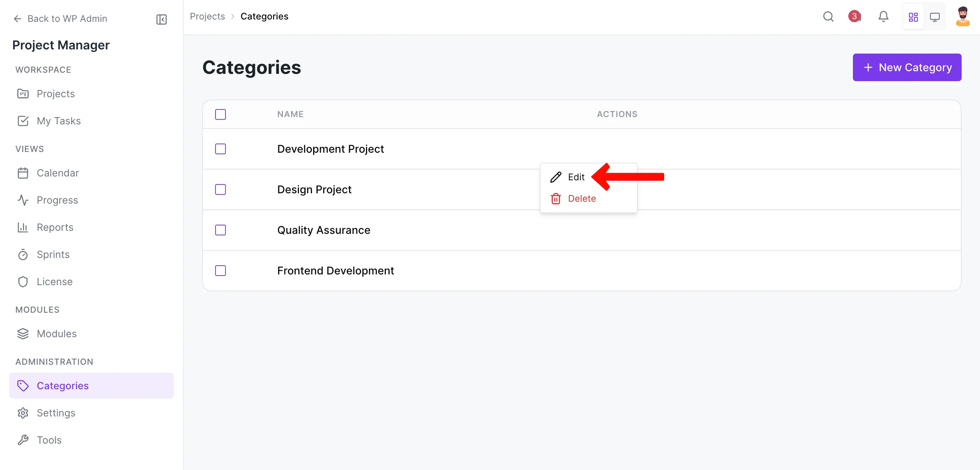Click the display/monitor icon in top bar

(935, 16)
